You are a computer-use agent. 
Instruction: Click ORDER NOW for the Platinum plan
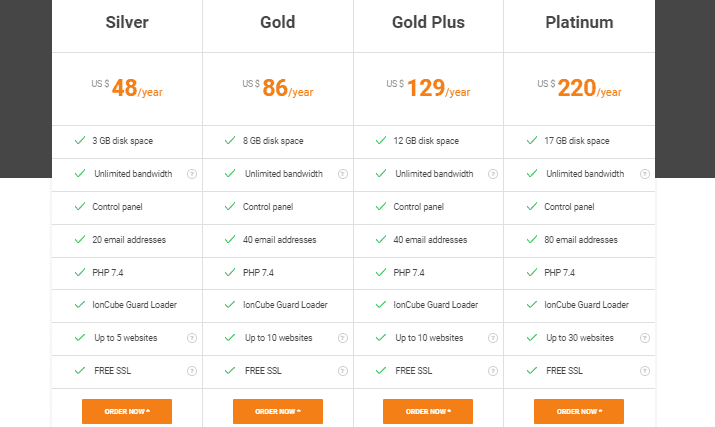579,411
